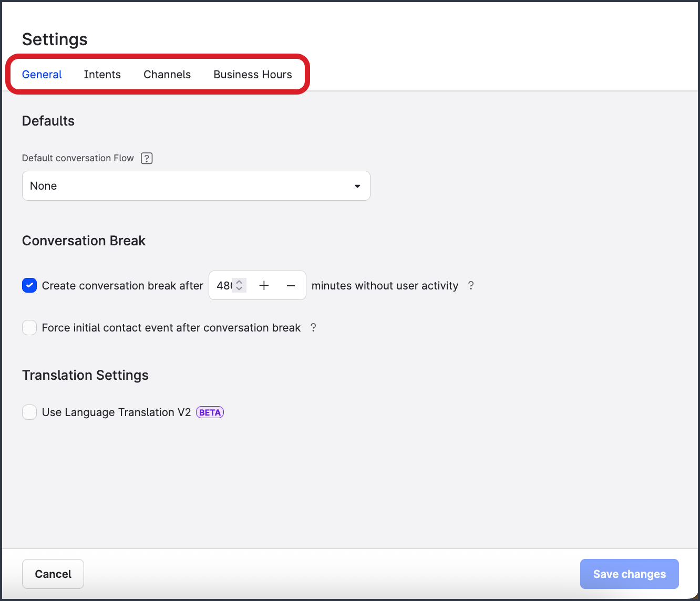Click the Cancel button
The height and width of the screenshot is (601, 700).
53,574
